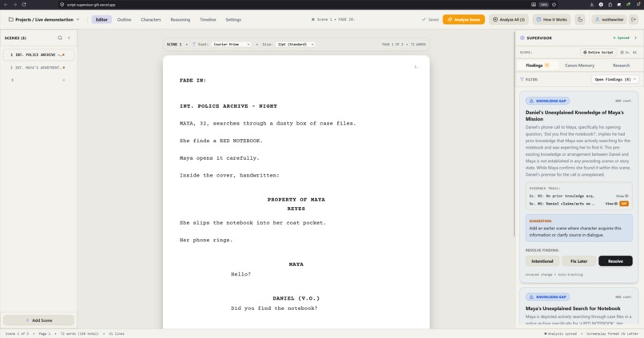Select scene 1 INT. POLICE ARCHIVE

tap(38, 54)
